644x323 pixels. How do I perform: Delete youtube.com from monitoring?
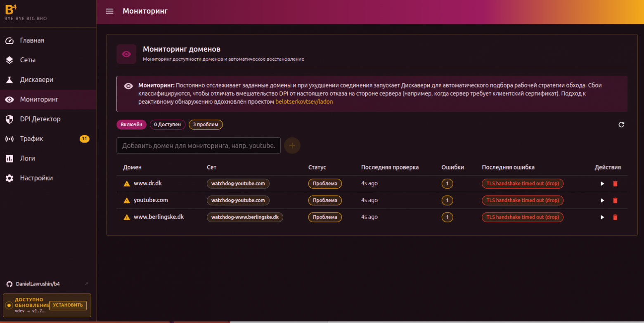click(615, 200)
